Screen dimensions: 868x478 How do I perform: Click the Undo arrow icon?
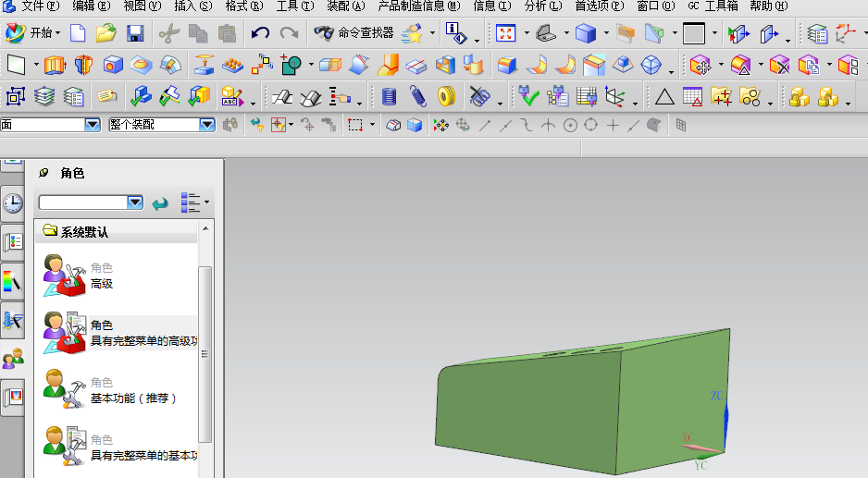[260, 34]
